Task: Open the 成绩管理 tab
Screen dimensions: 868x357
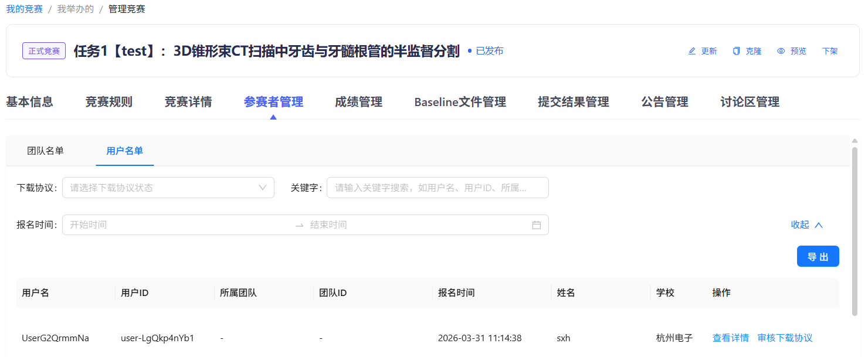Action: pyautogui.click(x=358, y=102)
